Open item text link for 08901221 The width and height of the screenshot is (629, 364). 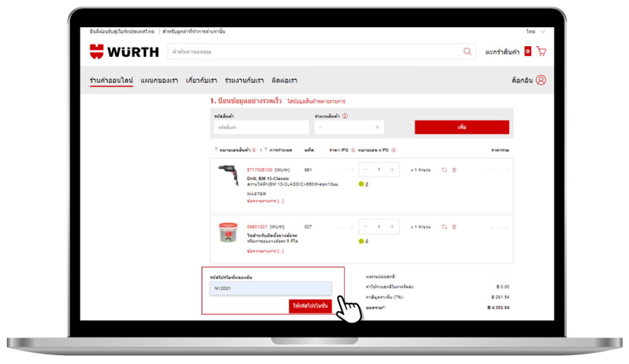(x=265, y=251)
